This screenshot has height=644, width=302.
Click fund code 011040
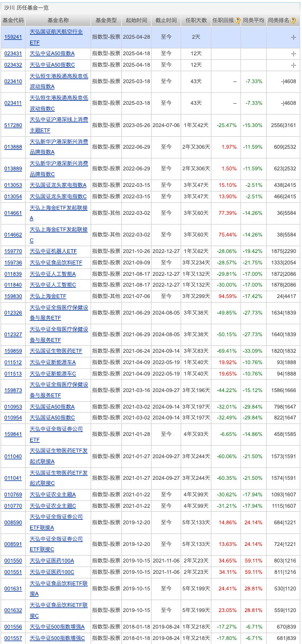[13, 456]
